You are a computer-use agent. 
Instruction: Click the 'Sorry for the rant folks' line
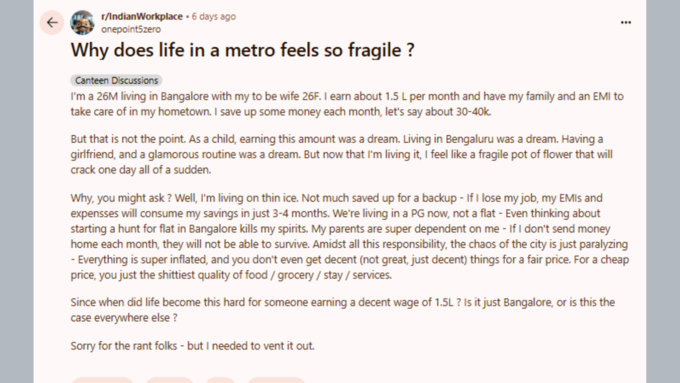193,346
